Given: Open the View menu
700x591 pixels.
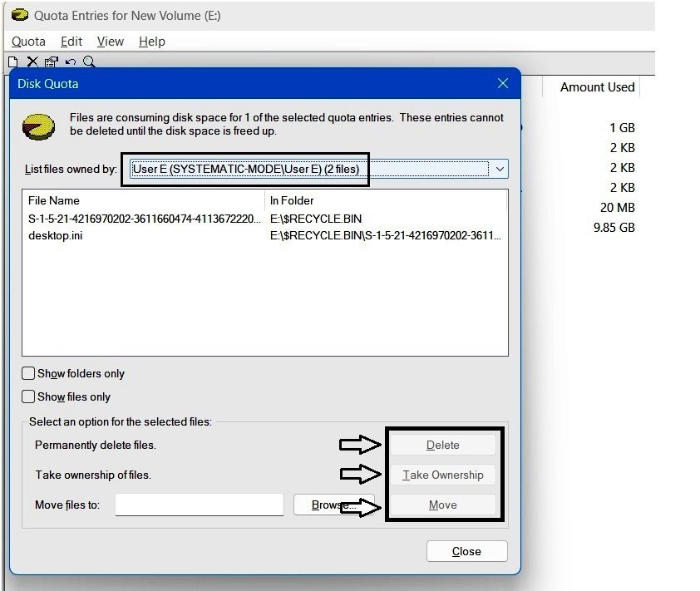Looking at the screenshot, I should (111, 42).
